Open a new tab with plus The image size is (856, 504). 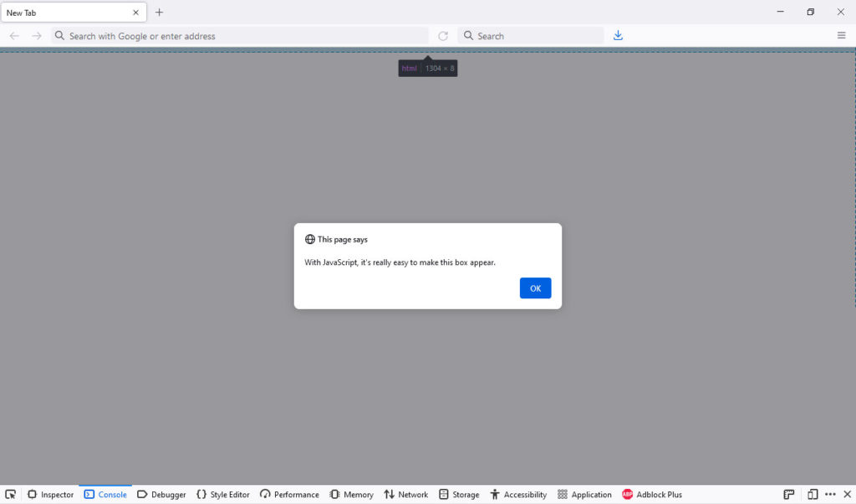tap(159, 12)
